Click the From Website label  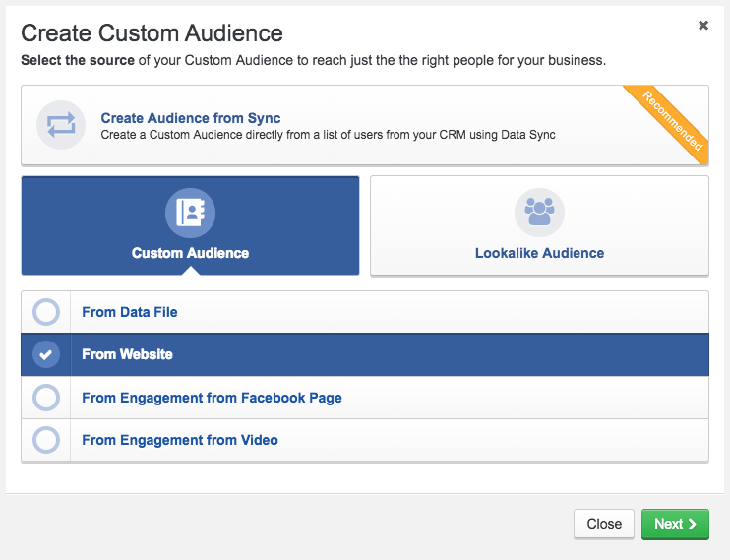pyautogui.click(x=127, y=354)
